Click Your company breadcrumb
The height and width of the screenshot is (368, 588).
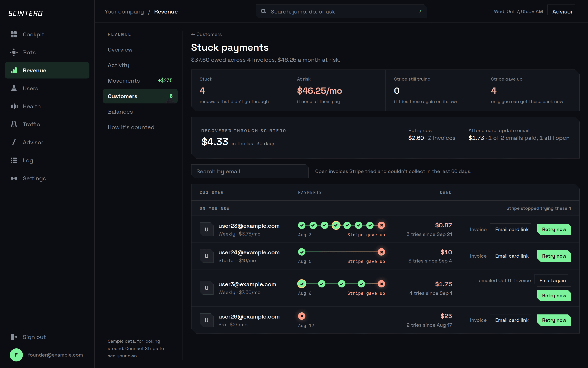click(124, 11)
